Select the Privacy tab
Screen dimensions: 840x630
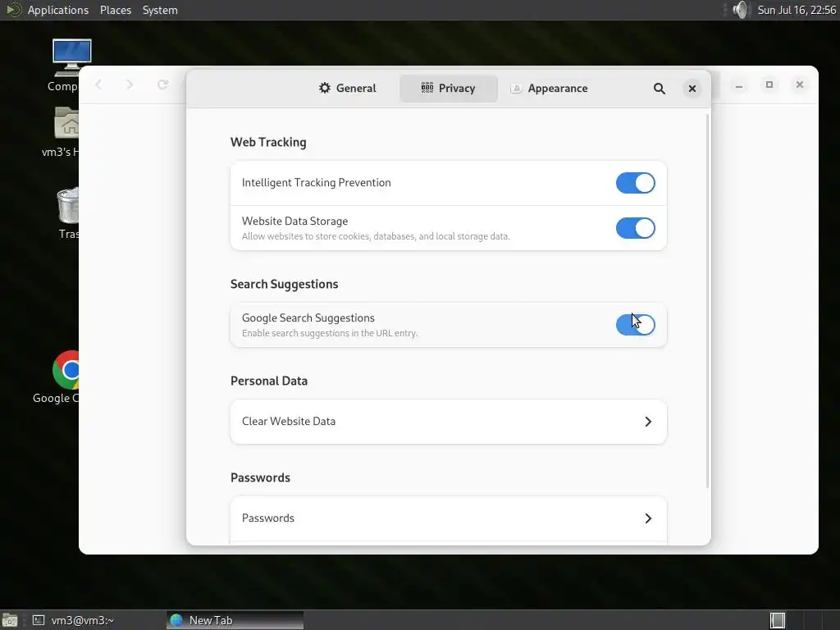click(x=449, y=89)
